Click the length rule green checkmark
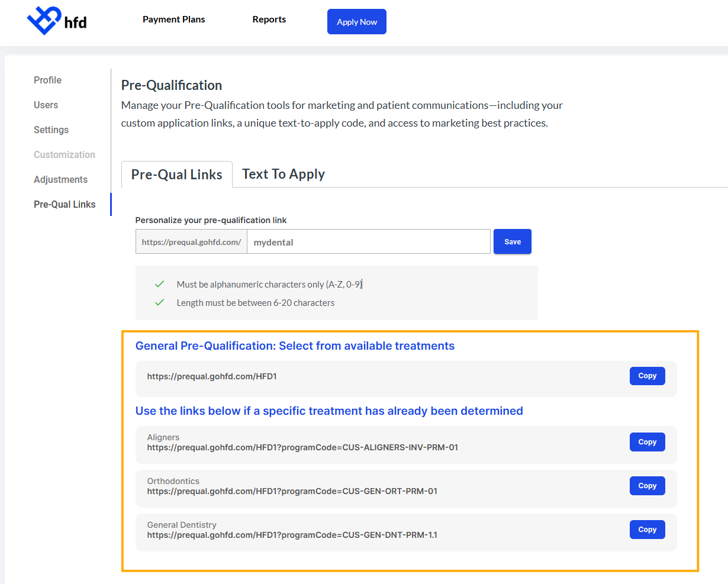Screen dimensions: 728x584 click(x=159, y=302)
